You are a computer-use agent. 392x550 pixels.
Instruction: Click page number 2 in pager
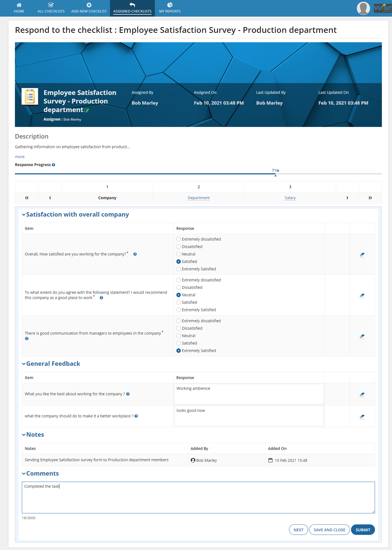pyautogui.click(x=199, y=187)
